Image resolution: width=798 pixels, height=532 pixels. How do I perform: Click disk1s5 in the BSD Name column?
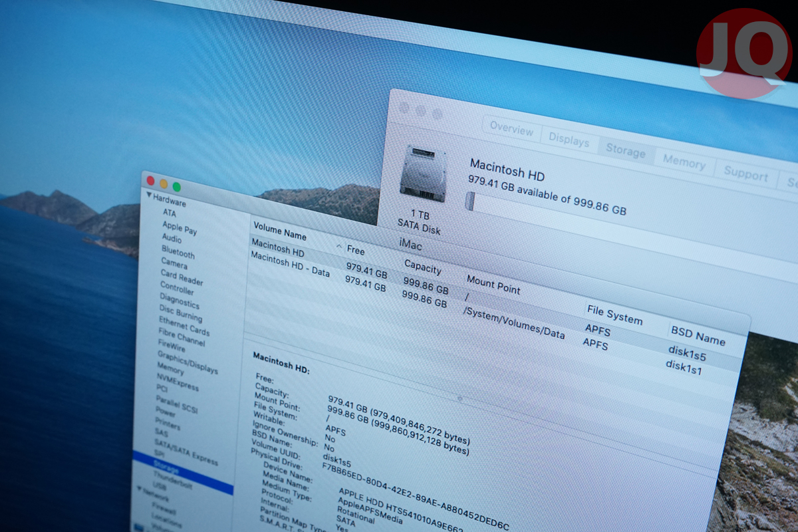click(687, 353)
